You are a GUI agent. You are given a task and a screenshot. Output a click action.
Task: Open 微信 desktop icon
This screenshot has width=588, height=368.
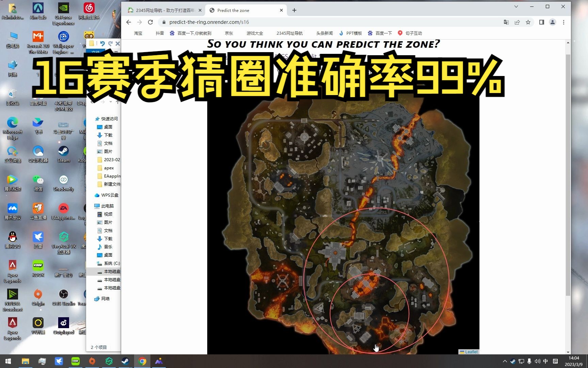click(x=38, y=183)
